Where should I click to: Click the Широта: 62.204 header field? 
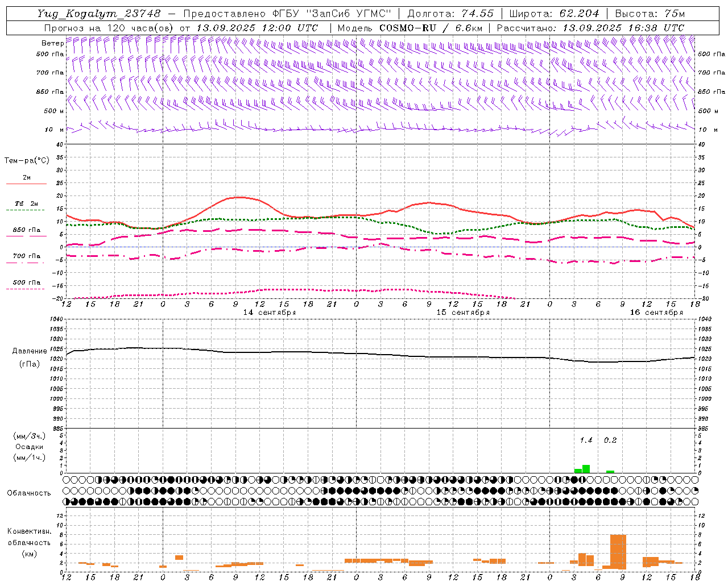(554, 14)
